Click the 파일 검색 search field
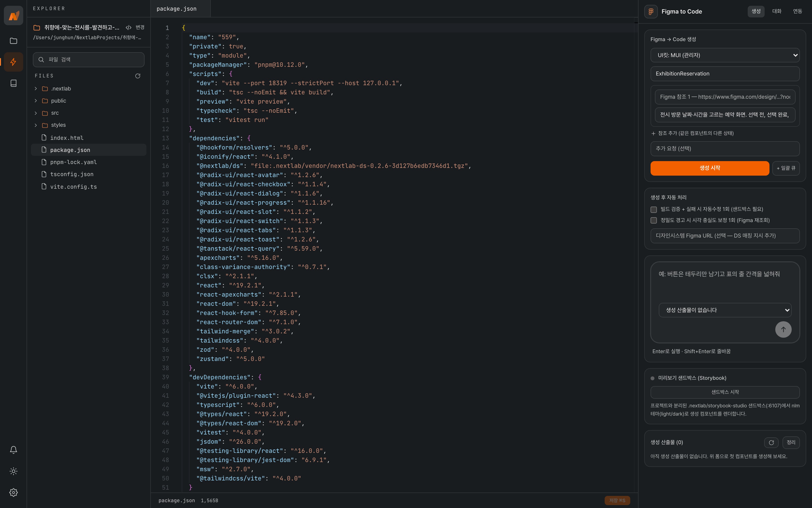This screenshot has height=508, width=812. coord(89,60)
